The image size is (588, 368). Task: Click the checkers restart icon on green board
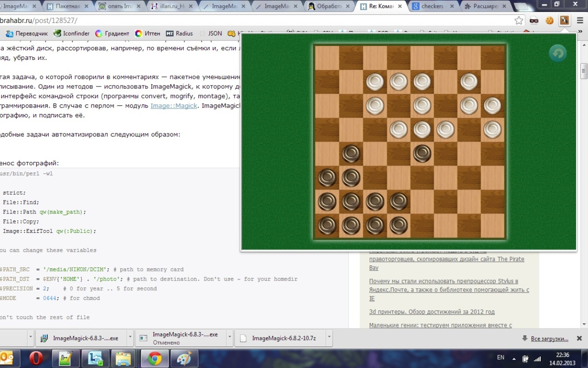point(558,53)
